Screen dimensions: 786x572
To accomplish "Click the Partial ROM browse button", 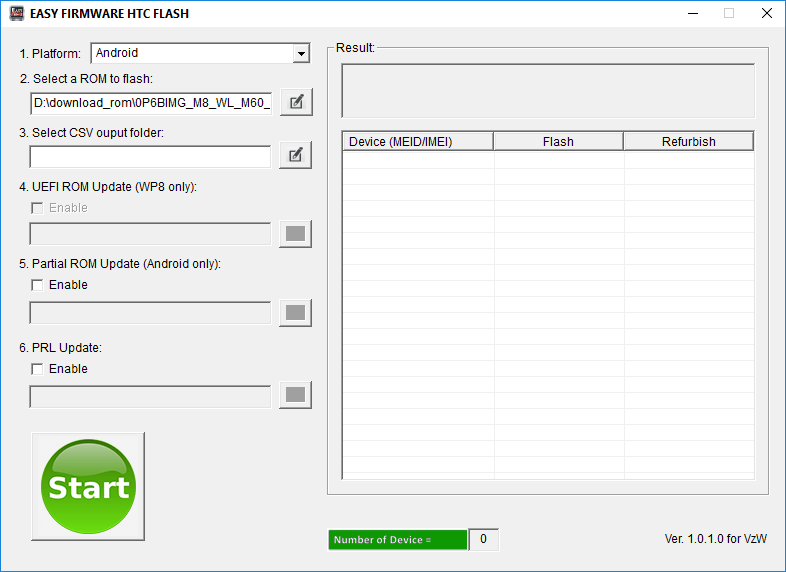I will [x=295, y=313].
